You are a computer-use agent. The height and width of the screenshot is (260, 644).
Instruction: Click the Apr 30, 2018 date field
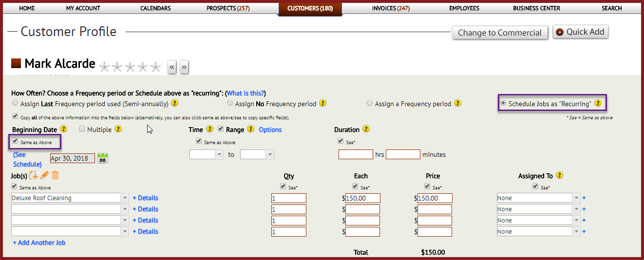click(x=73, y=158)
